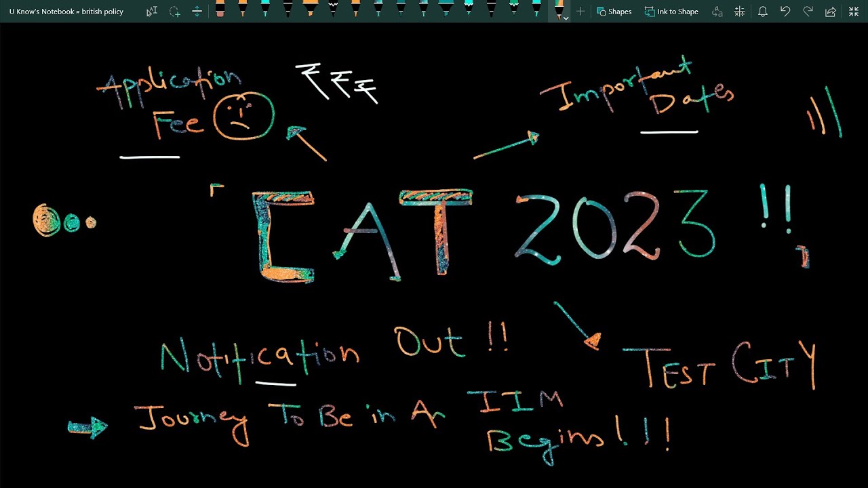Add a new pen with plus button

tap(580, 12)
